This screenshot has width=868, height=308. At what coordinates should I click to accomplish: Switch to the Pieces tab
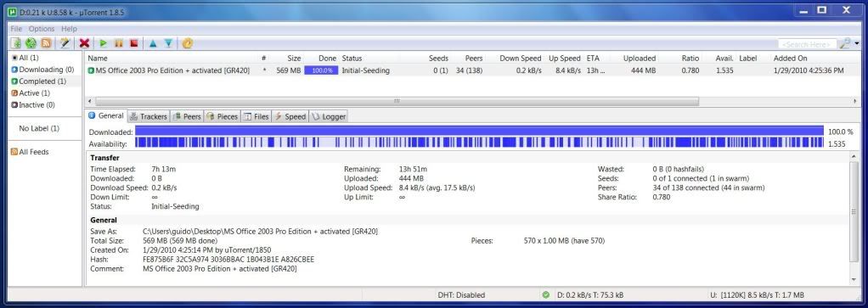point(222,117)
